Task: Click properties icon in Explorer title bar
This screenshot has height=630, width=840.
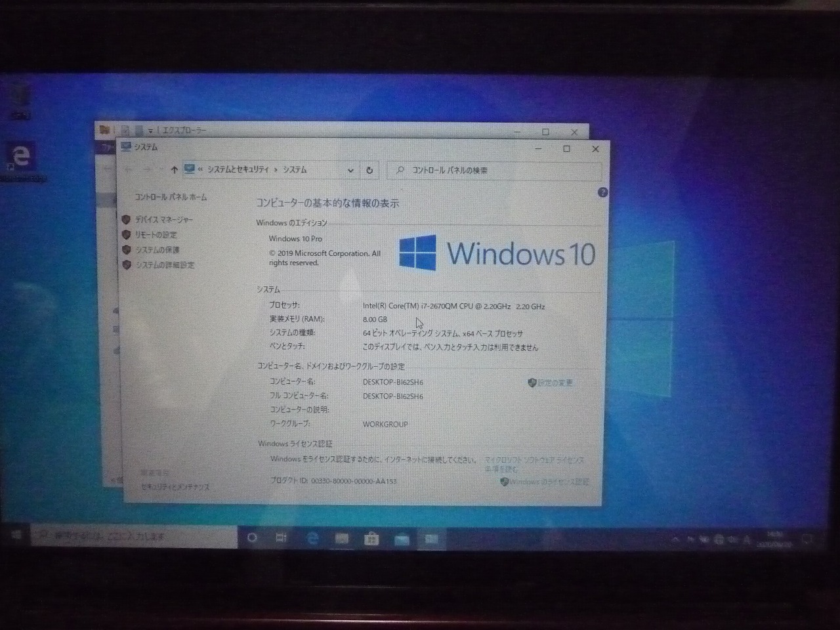Action: (x=125, y=131)
